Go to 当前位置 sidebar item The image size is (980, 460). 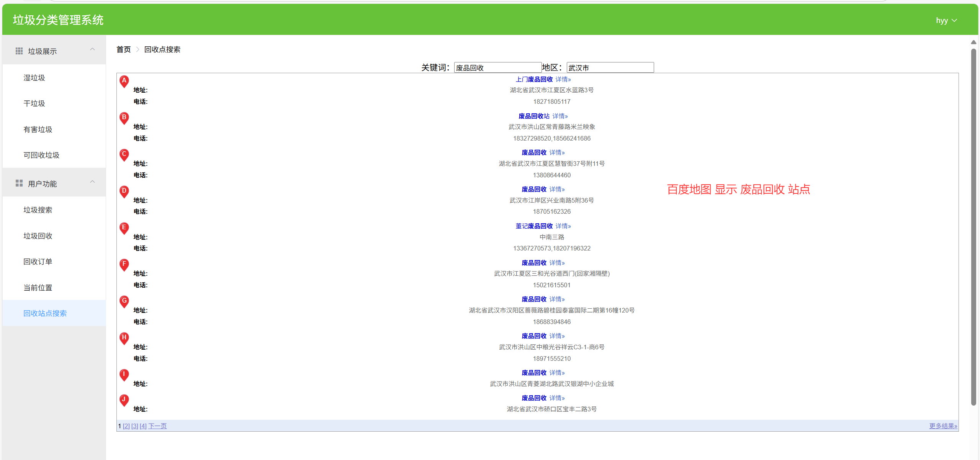pos(38,288)
